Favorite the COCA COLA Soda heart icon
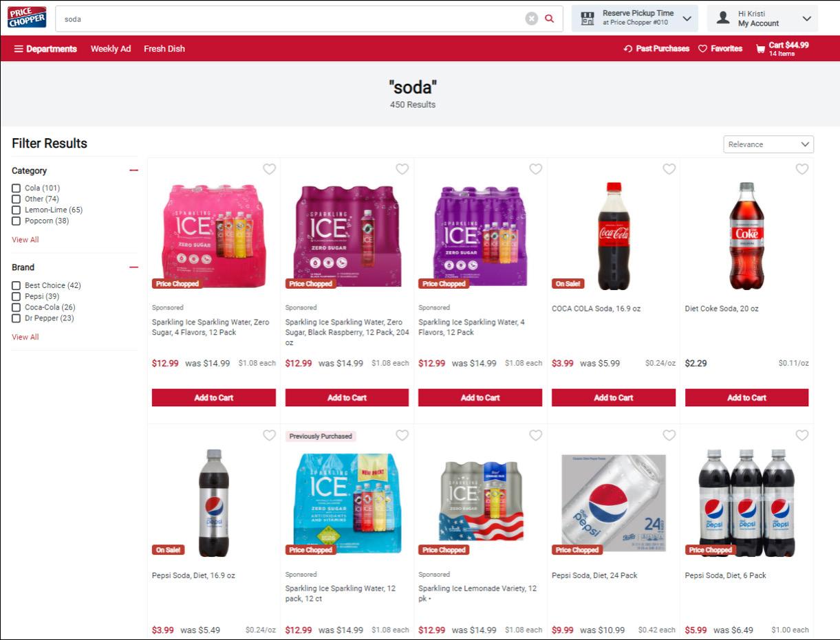This screenshot has height=640, width=840. tap(669, 169)
